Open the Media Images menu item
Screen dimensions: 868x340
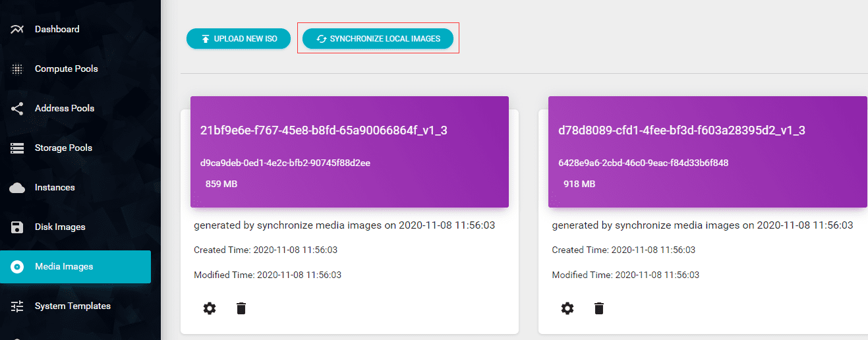pos(64,267)
